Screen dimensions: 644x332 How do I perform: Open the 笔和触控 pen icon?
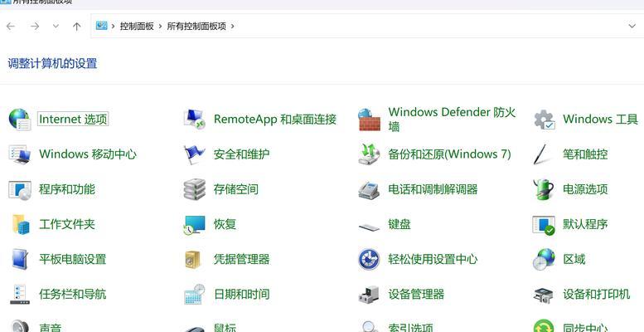(544, 154)
